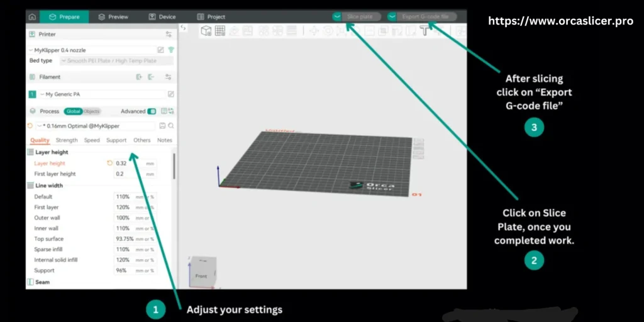Click the Layer height section header
The width and height of the screenshot is (644, 322).
pos(52,152)
